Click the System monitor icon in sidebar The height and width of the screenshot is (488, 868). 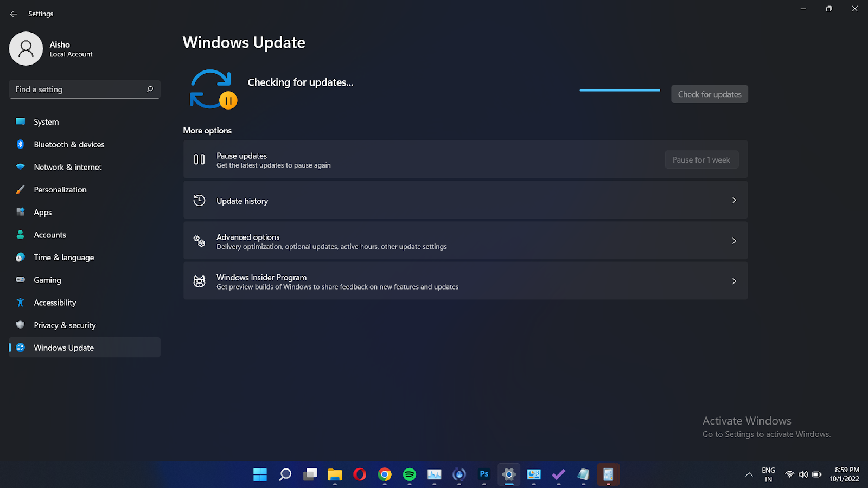[21, 122]
